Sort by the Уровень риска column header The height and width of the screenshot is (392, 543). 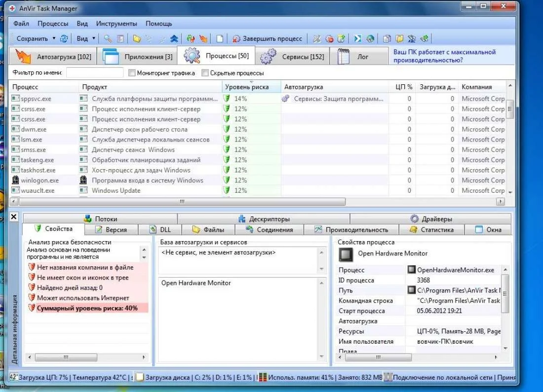point(247,87)
